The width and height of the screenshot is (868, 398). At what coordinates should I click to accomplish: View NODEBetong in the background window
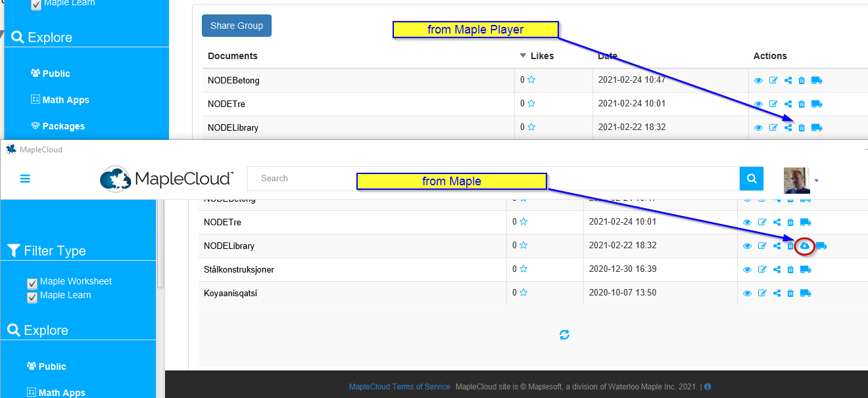(x=758, y=80)
